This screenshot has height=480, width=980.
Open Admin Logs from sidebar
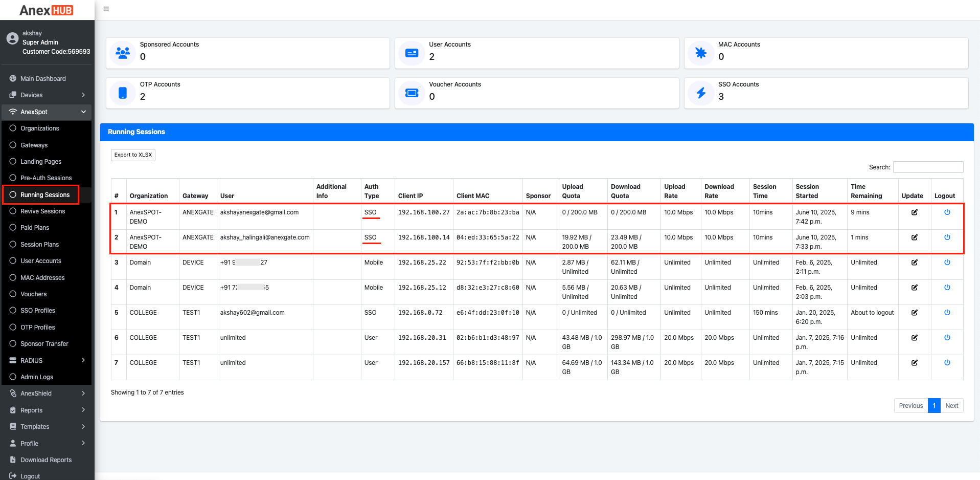point(36,377)
